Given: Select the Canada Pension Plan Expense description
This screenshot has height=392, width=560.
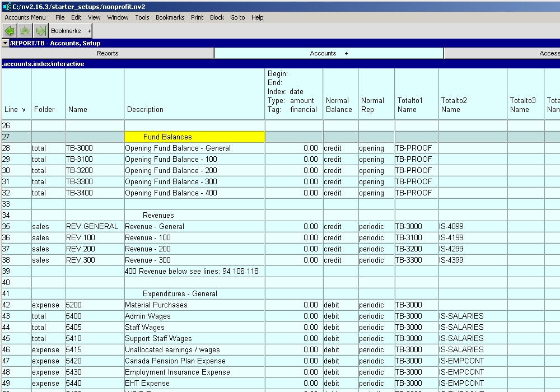Looking at the screenshot, I should tap(175, 361).
